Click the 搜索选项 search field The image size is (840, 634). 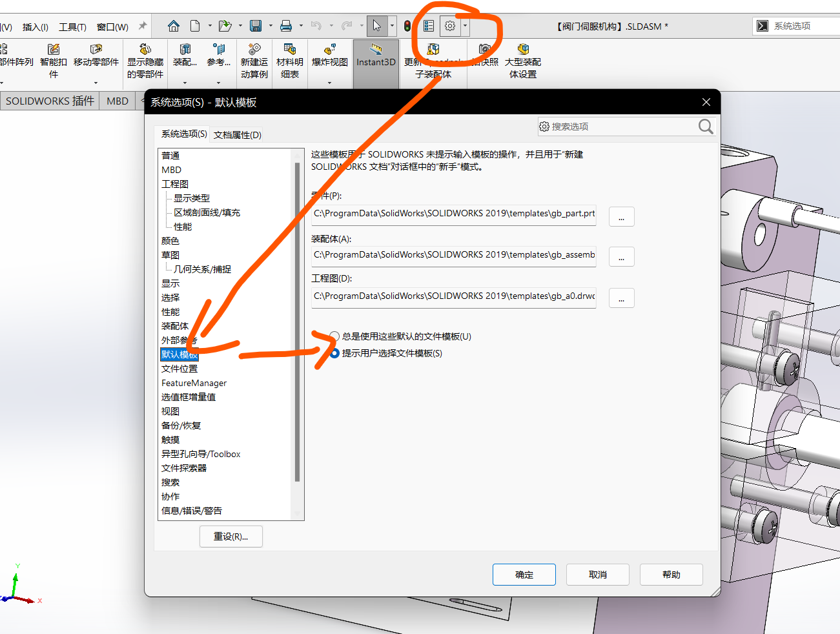620,127
